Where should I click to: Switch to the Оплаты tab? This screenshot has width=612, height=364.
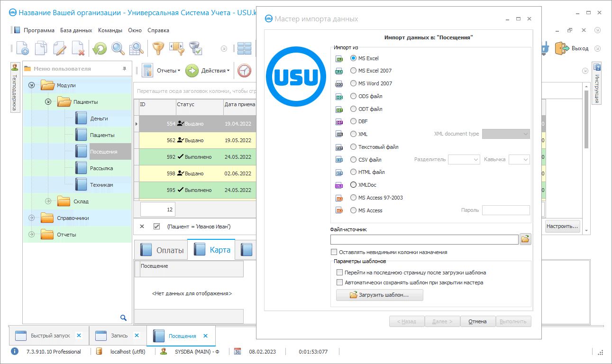[162, 250]
